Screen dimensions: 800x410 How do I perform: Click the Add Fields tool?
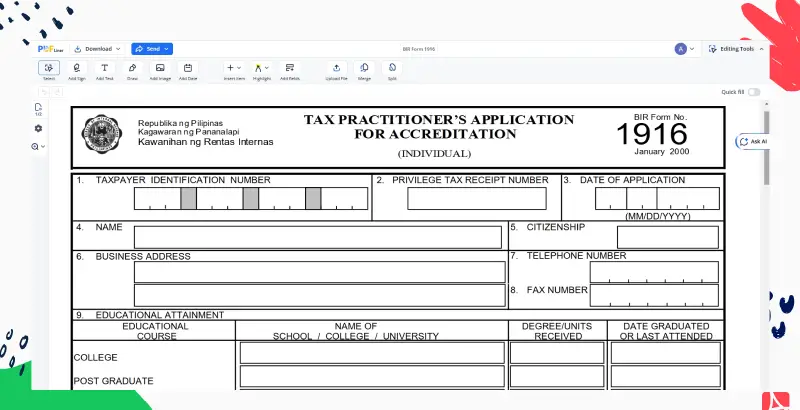coord(290,68)
